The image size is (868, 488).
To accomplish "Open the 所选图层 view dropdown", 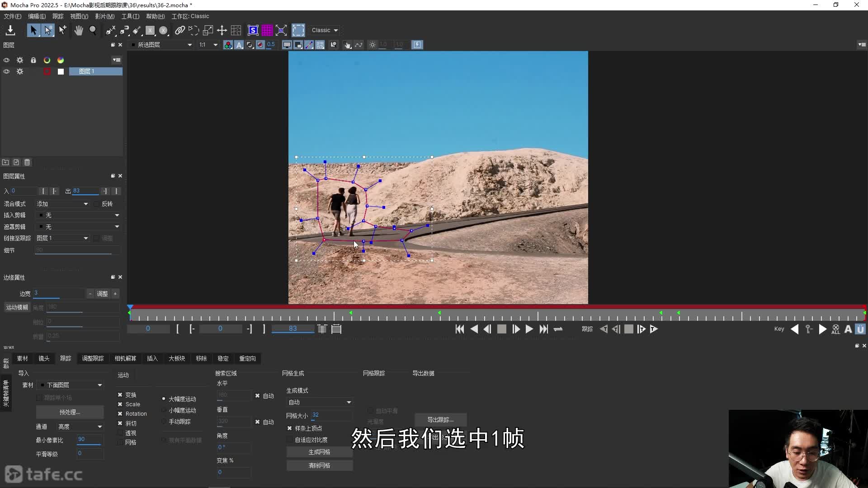I will 161,45.
